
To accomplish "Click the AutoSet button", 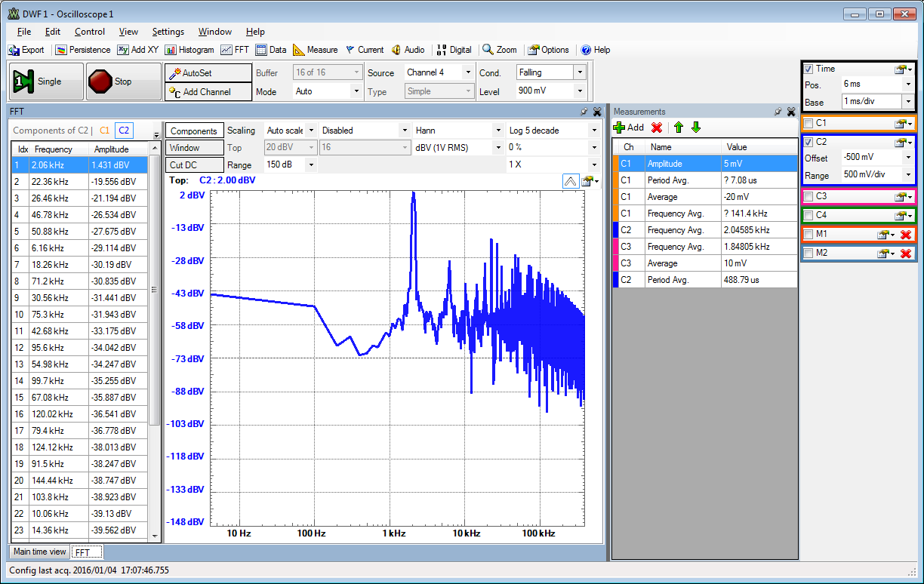I will click(x=208, y=73).
